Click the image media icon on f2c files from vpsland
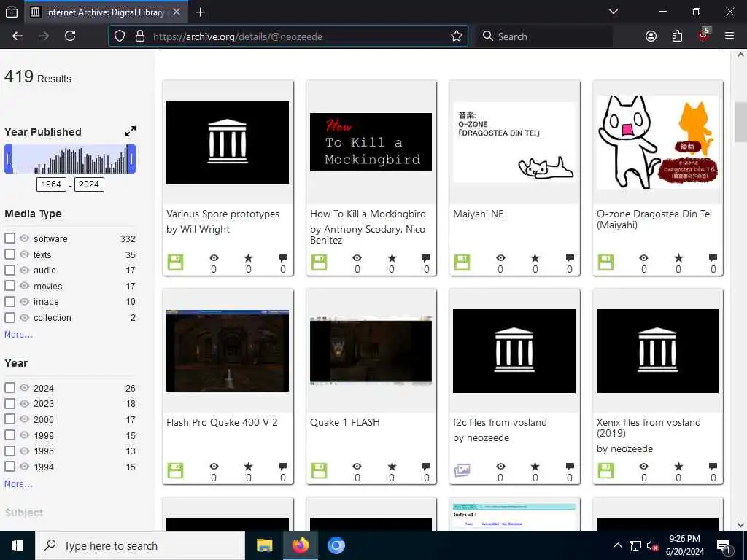747x560 pixels. click(x=462, y=470)
